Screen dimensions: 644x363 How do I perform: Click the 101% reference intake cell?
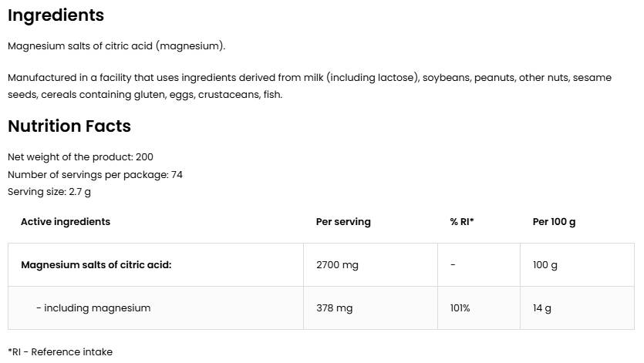pyautogui.click(x=460, y=308)
